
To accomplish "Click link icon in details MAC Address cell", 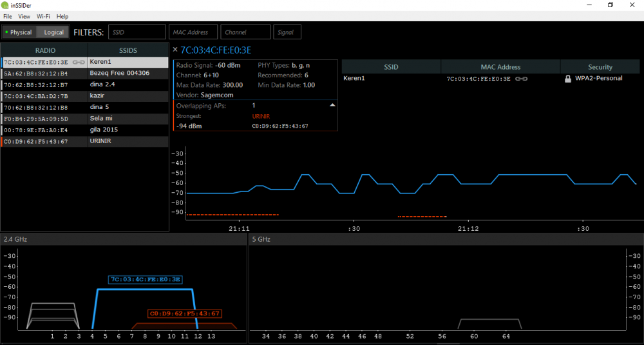I will tap(521, 79).
